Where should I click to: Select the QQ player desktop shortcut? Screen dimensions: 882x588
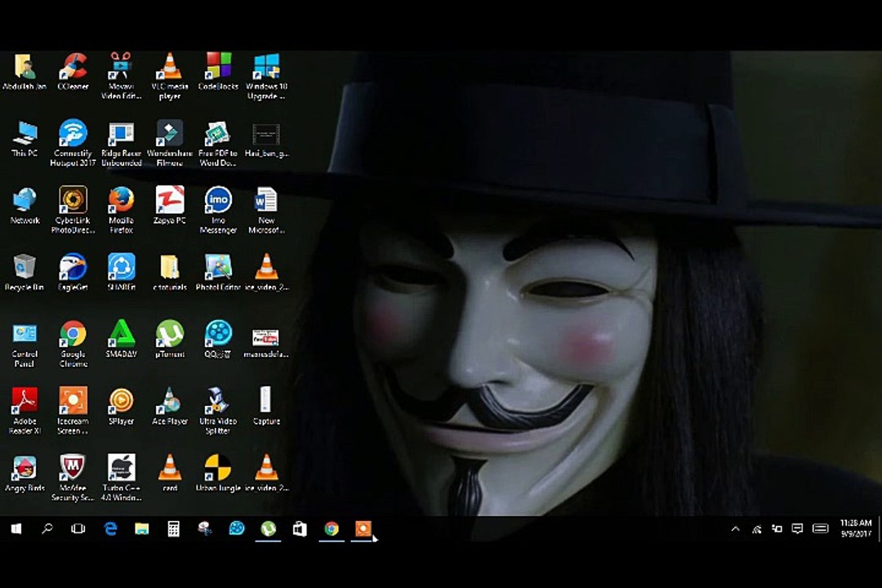tap(218, 339)
